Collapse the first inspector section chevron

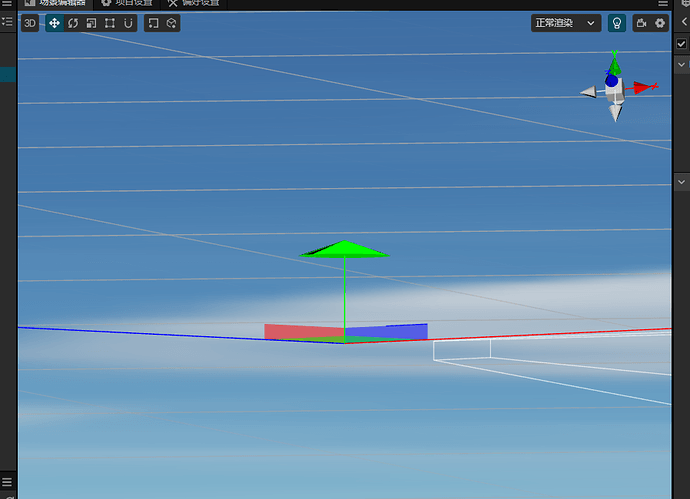coord(681,65)
